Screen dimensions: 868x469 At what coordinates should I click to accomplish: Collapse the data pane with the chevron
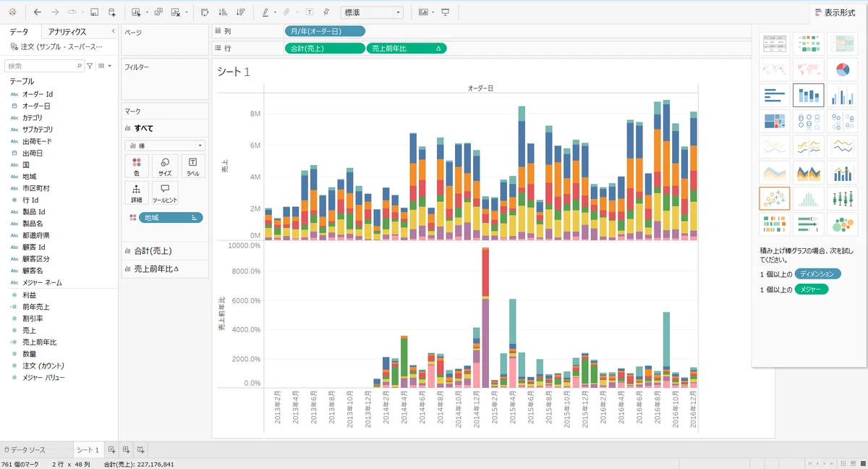click(113, 31)
